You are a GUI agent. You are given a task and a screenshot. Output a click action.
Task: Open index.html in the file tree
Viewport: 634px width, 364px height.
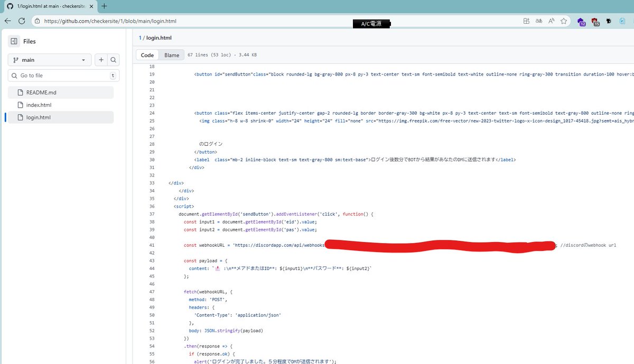[x=61, y=105]
